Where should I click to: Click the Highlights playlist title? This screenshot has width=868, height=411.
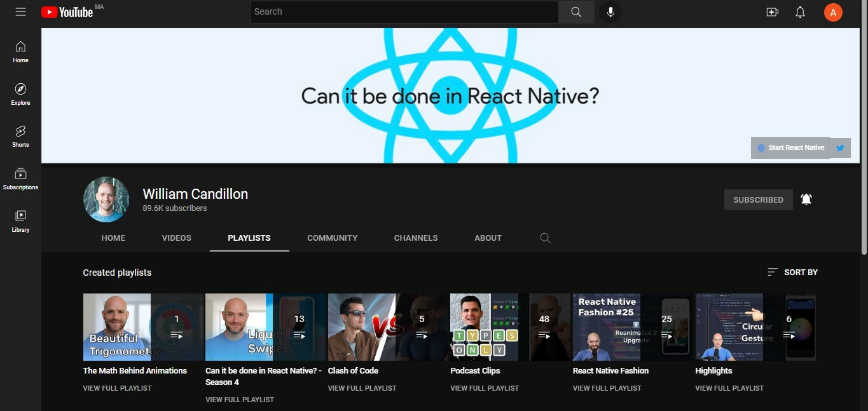[713, 371]
